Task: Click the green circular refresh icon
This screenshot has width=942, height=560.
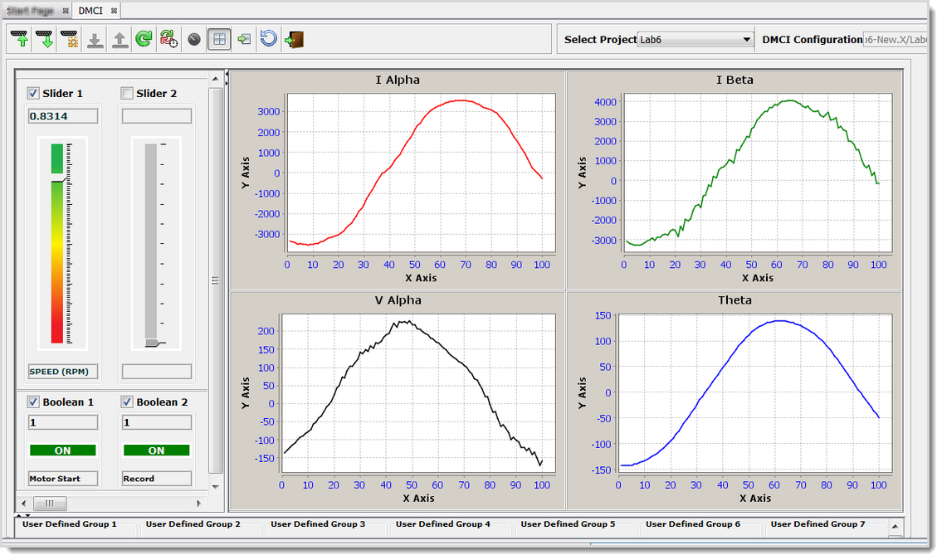Action: pos(144,39)
